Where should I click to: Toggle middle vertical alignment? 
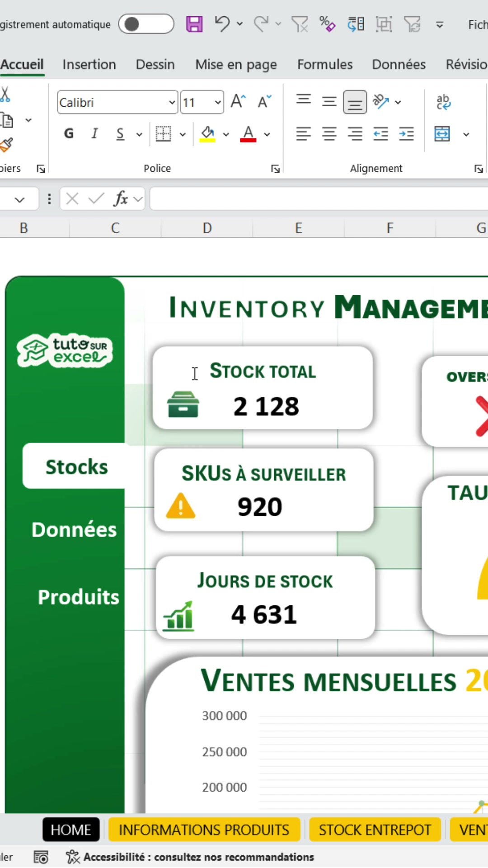pyautogui.click(x=329, y=102)
